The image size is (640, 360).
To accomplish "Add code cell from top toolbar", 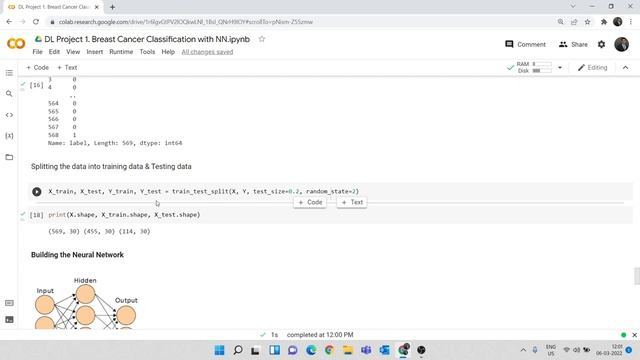I will tap(38, 67).
